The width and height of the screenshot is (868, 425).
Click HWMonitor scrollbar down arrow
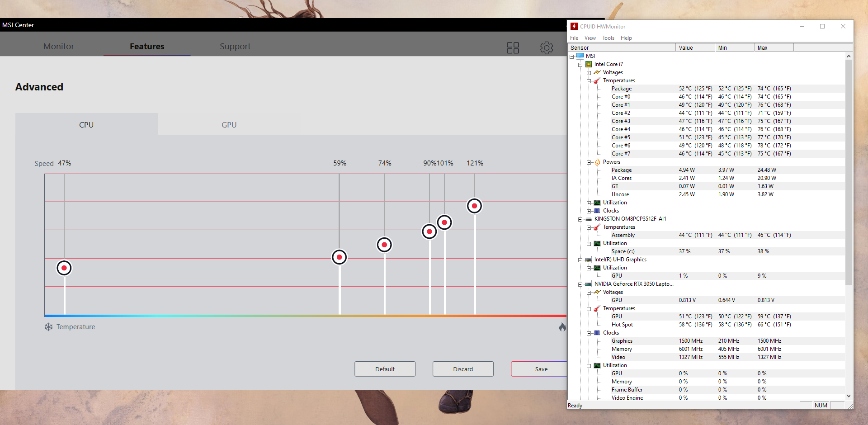coord(849,396)
